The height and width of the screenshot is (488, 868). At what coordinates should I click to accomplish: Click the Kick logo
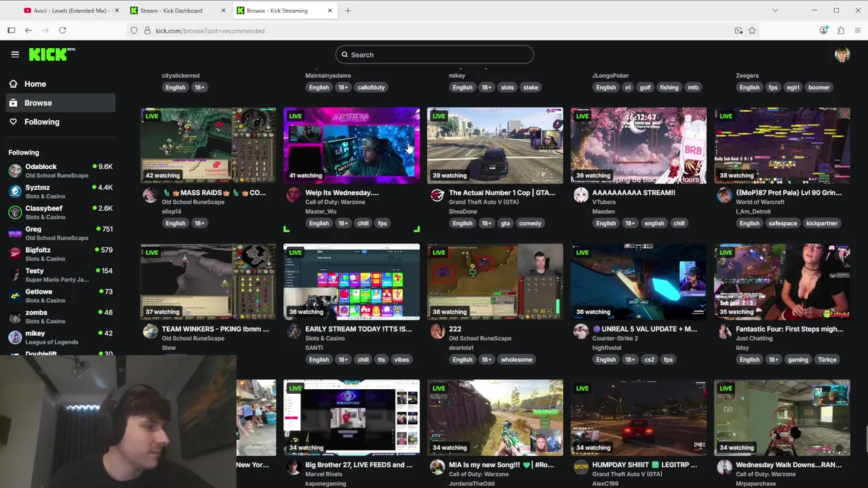tap(52, 54)
